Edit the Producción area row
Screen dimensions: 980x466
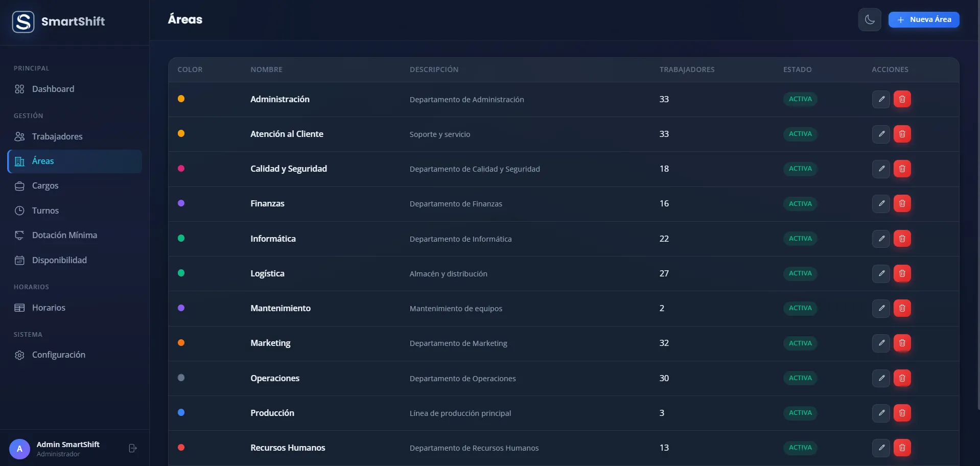pyautogui.click(x=881, y=413)
